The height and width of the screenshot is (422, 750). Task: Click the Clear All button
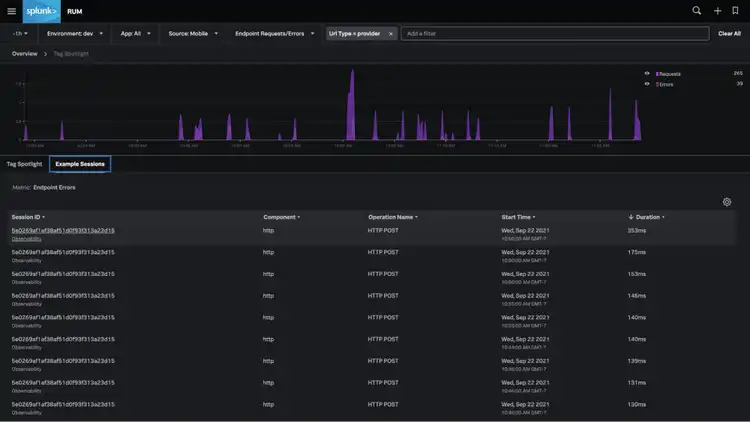[x=729, y=33]
